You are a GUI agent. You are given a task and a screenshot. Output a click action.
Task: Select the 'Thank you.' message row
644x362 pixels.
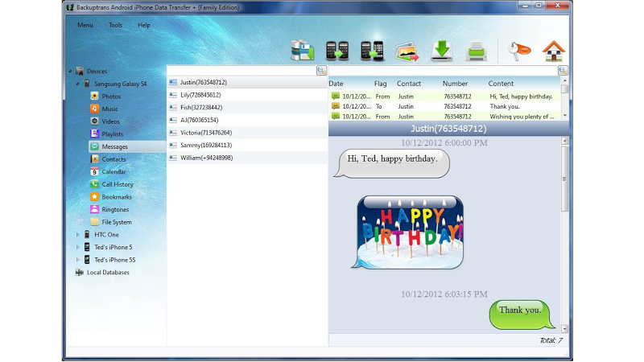click(444, 106)
